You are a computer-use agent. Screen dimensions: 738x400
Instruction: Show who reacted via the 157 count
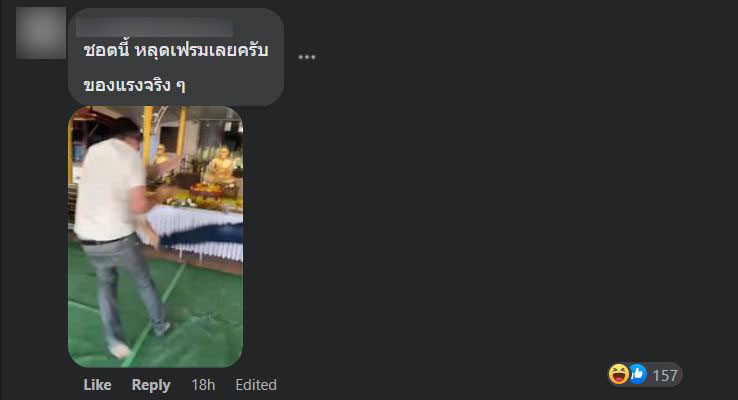point(665,375)
